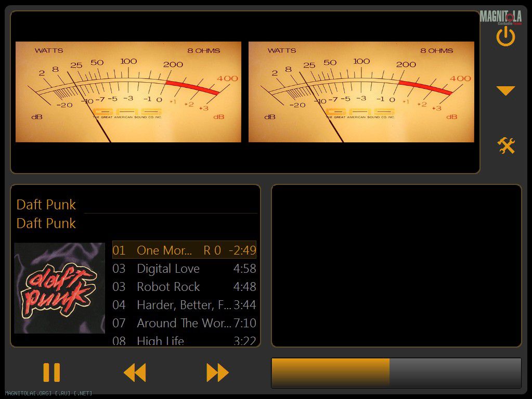Click the R 0 indicator

coord(212,250)
